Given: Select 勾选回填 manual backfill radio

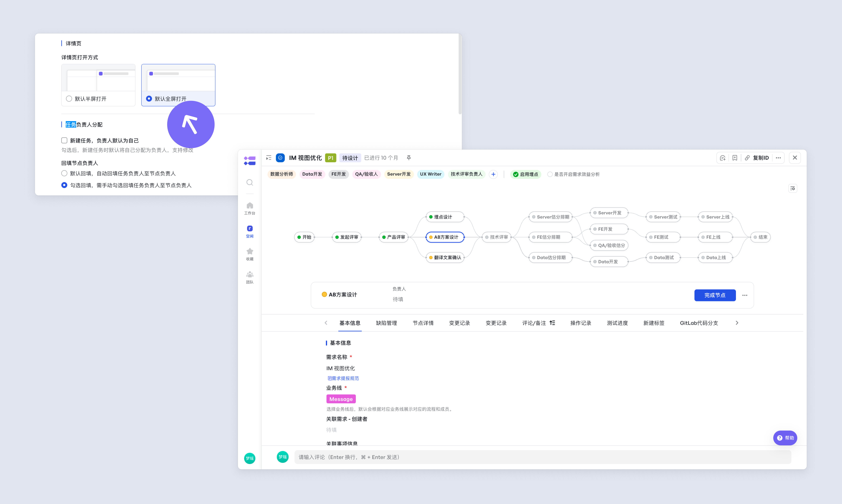Looking at the screenshot, I should tap(64, 185).
